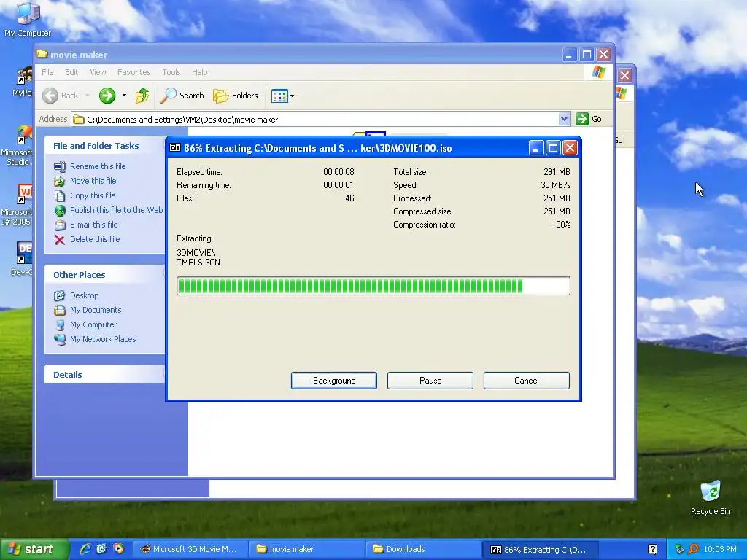Open the Edit menu
This screenshot has width=747, height=560.
pos(71,72)
